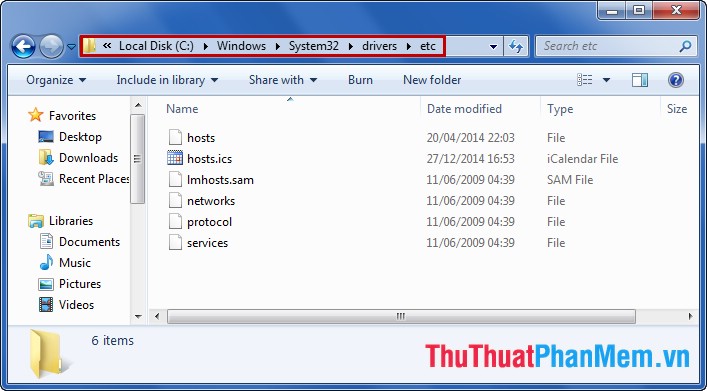Image resolution: width=707 pixels, height=391 pixels.
Task: Click Favorites in the navigation pane
Action: (x=72, y=116)
